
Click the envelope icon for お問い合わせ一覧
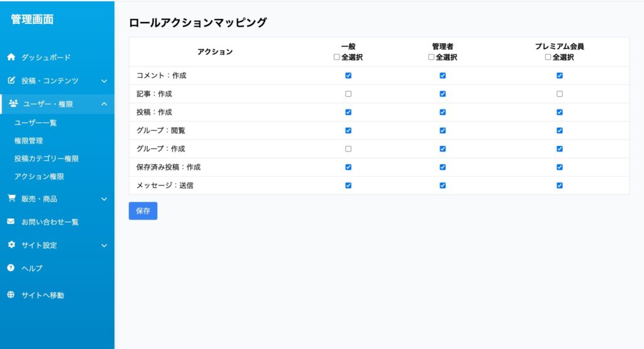[x=11, y=222]
